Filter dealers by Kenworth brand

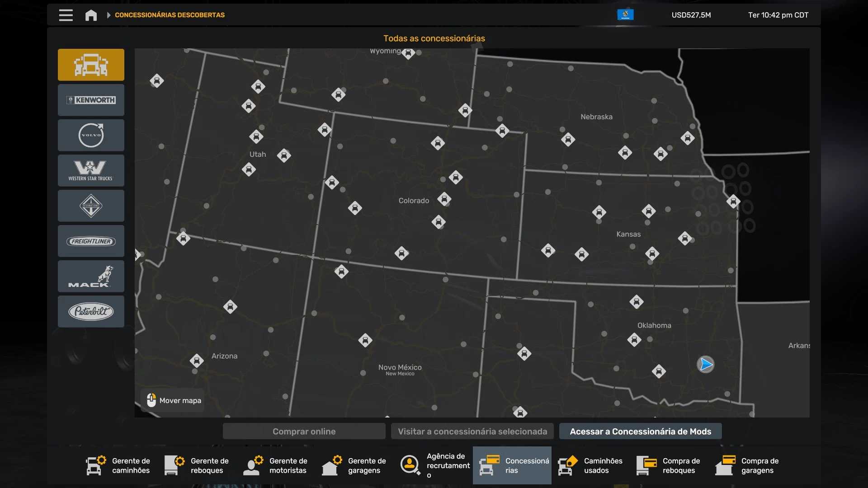[x=91, y=100]
